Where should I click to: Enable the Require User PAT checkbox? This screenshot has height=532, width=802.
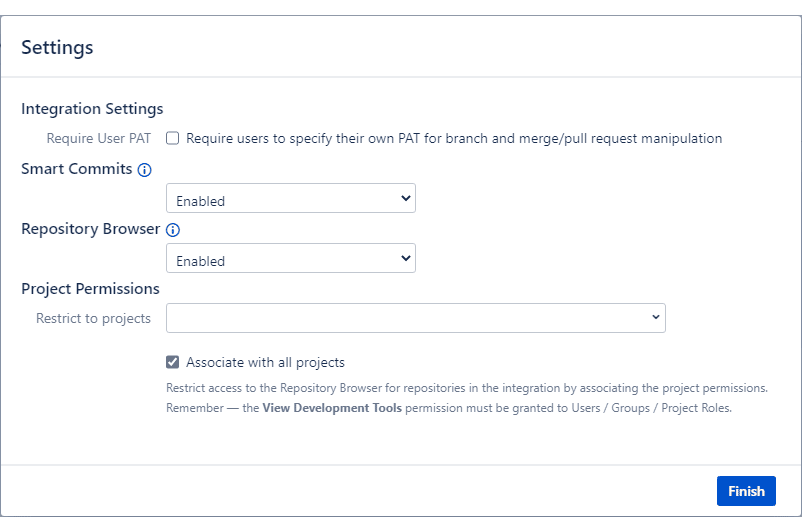click(x=172, y=138)
